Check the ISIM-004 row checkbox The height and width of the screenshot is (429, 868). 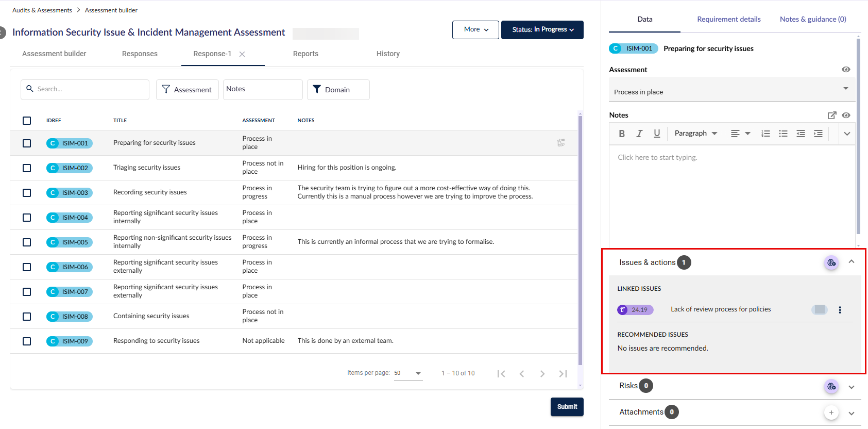[x=27, y=218]
